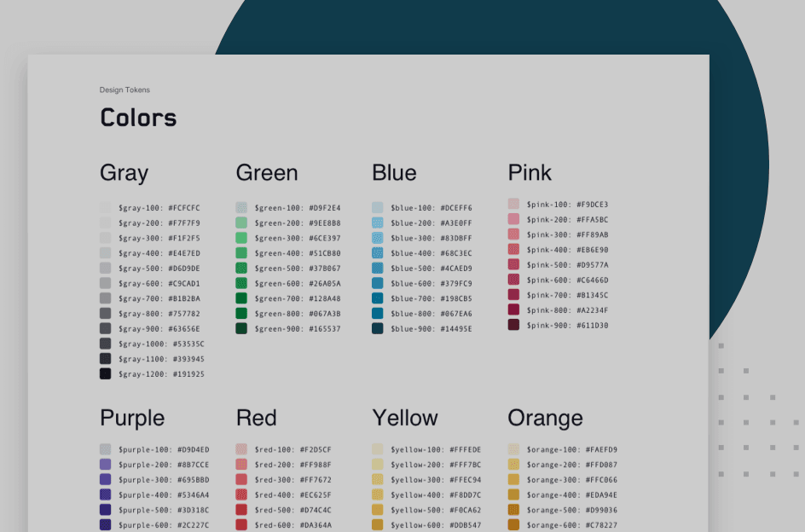Select the $green-500 color swatch
Screen dimensions: 805x532
241,269
